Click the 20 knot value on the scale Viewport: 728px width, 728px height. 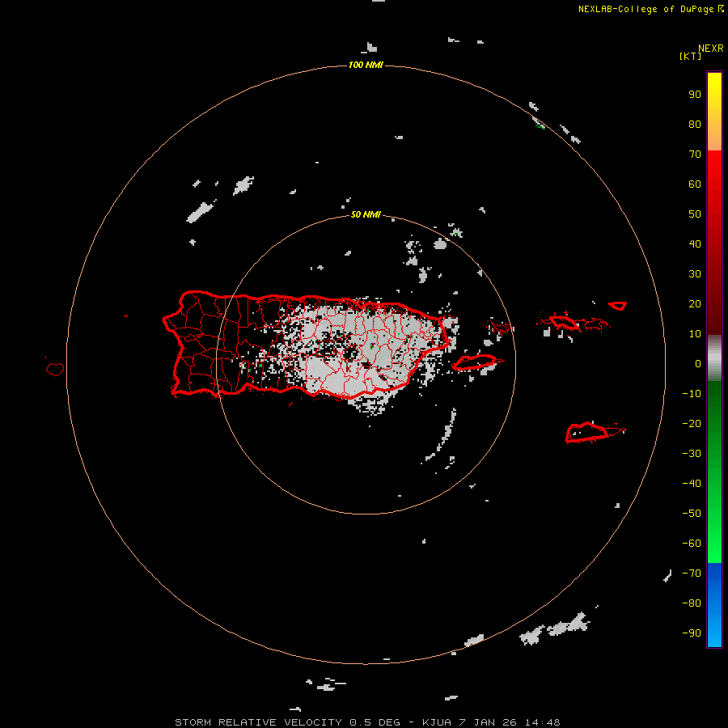point(695,303)
